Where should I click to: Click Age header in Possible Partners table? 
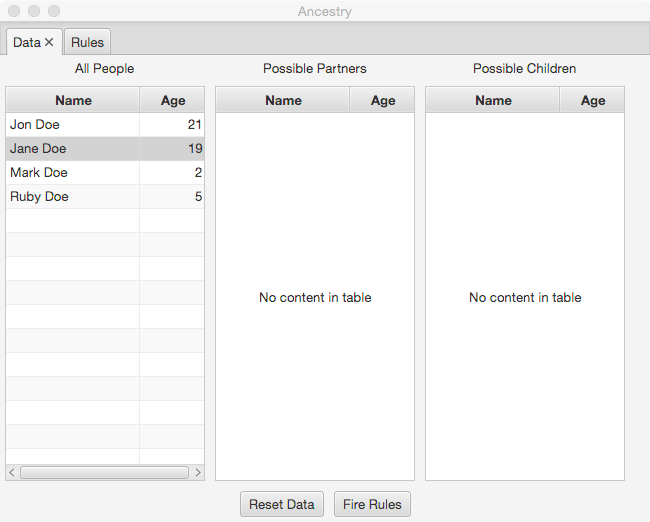point(382,100)
